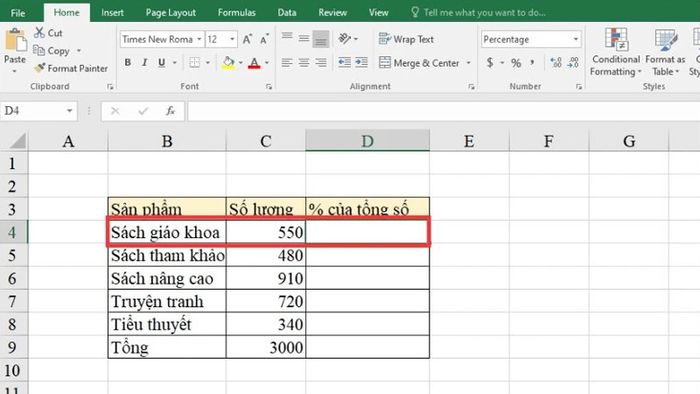Select cell with 3000 total
This screenshot has width=700, height=394.
(x=266, y=347)
